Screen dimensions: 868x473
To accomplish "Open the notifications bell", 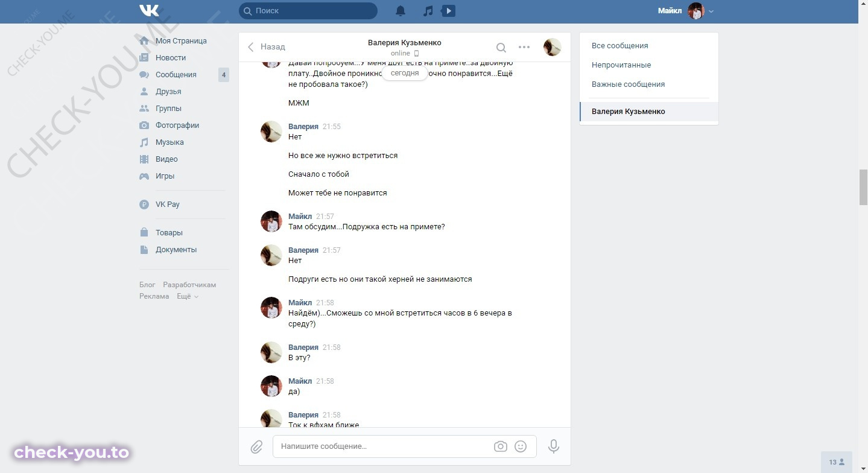I will (401, 11).
